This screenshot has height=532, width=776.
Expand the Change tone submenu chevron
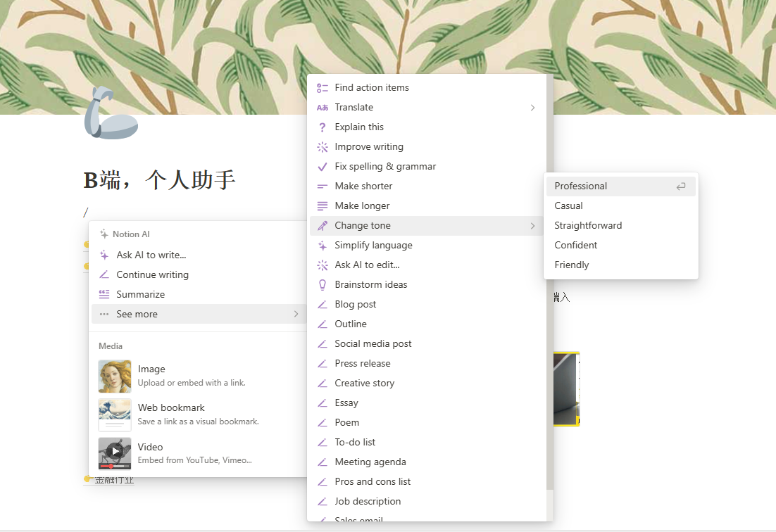[532, 226]
